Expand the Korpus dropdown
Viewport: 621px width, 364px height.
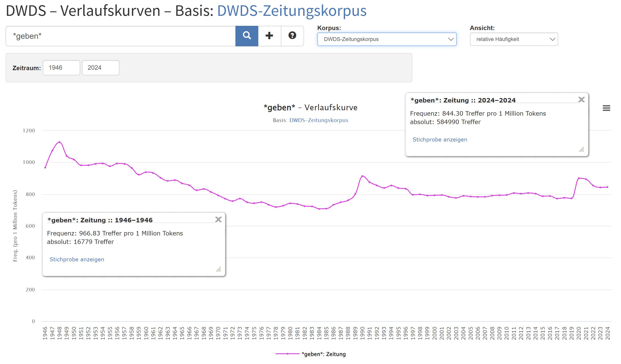(387, 39)
